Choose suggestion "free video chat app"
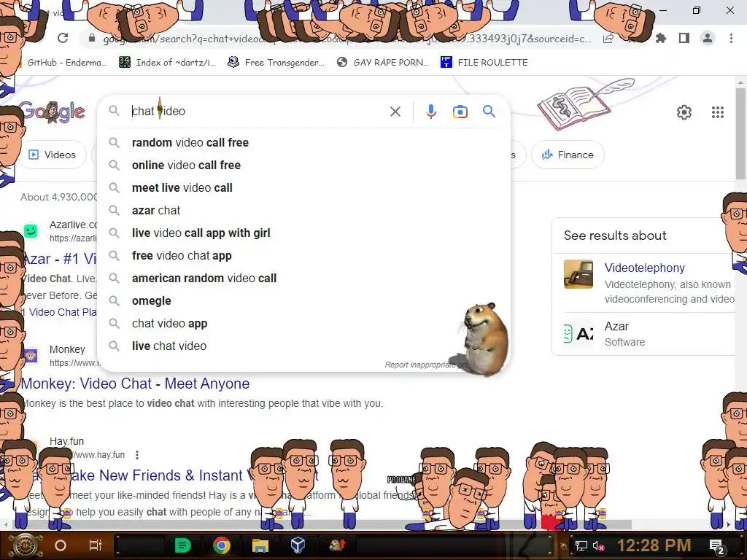The width and height of the screenshot is (747, 560). pos(304,256)
